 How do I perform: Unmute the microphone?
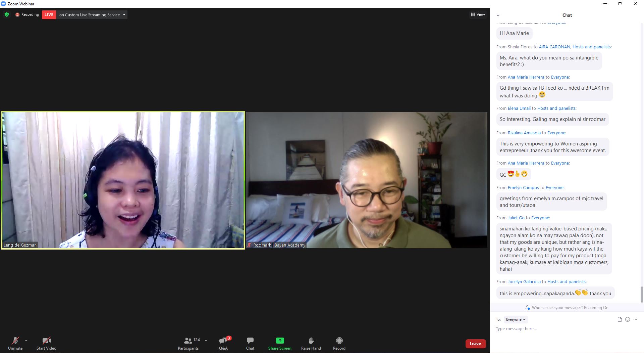(15, 343)
